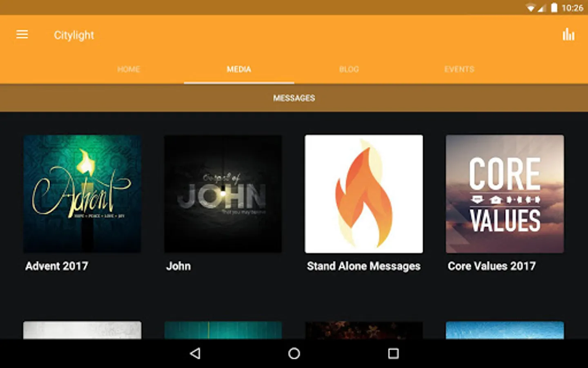Tap the battery status icon
Screen dimensions: 588x368
click(x=554, y=7)
